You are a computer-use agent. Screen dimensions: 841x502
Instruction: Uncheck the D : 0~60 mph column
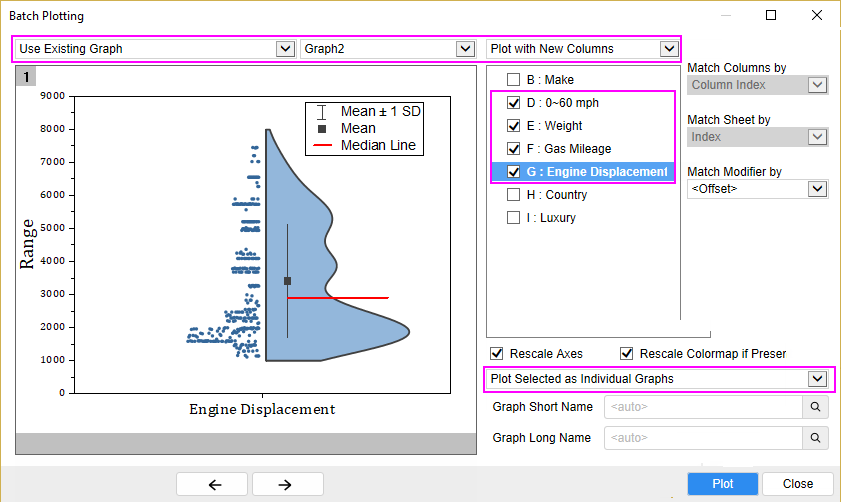click(513, 103)
